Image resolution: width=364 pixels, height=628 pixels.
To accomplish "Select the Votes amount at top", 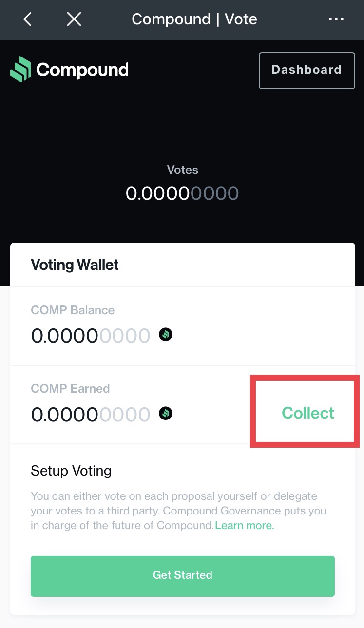I will click(x=182, y=193).
